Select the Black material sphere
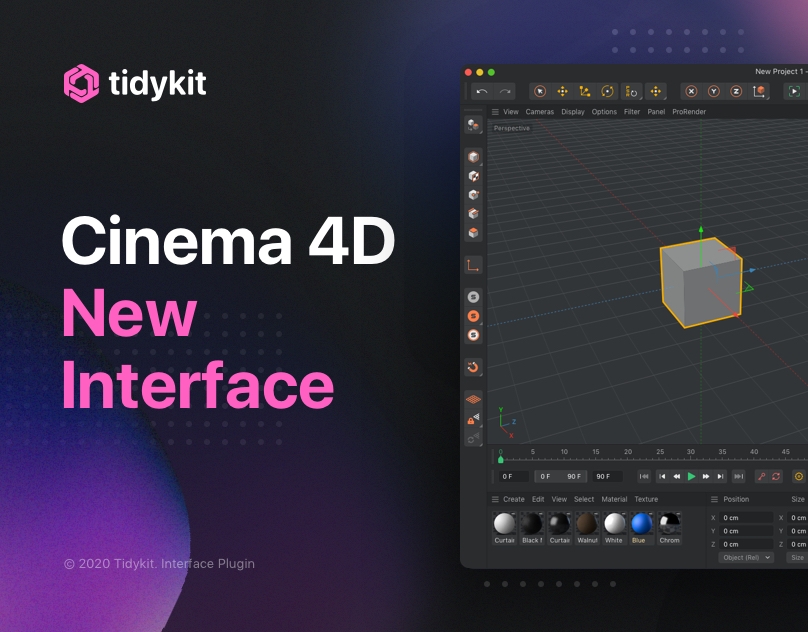This screenshot has height=632, width=808. point(532,524)
